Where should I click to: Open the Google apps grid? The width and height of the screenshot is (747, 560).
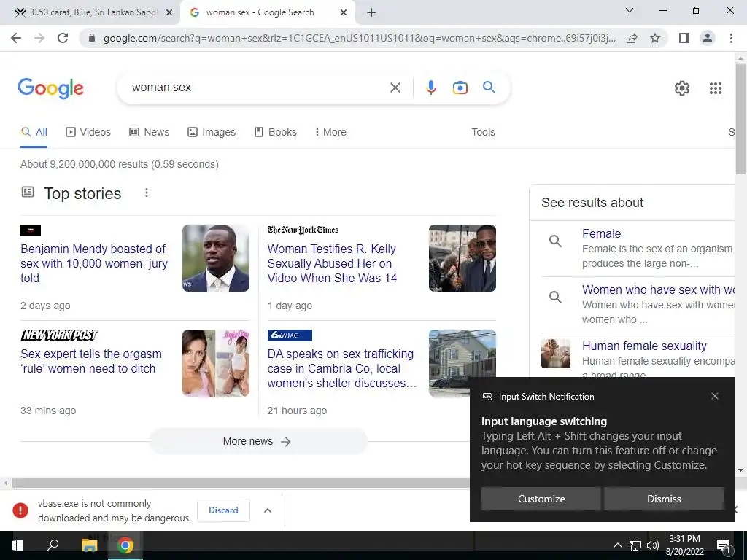[x=716, y=88]
